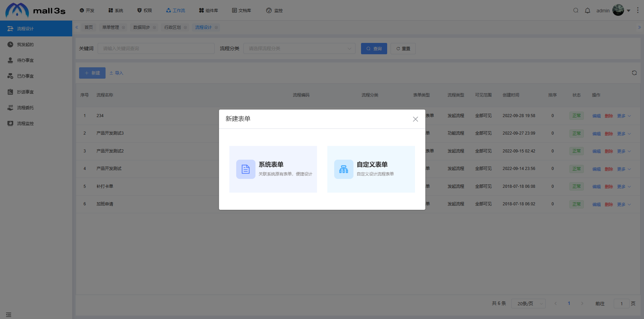
Task: Open 抄送事宜 in the sidebar
Action: 36,92
